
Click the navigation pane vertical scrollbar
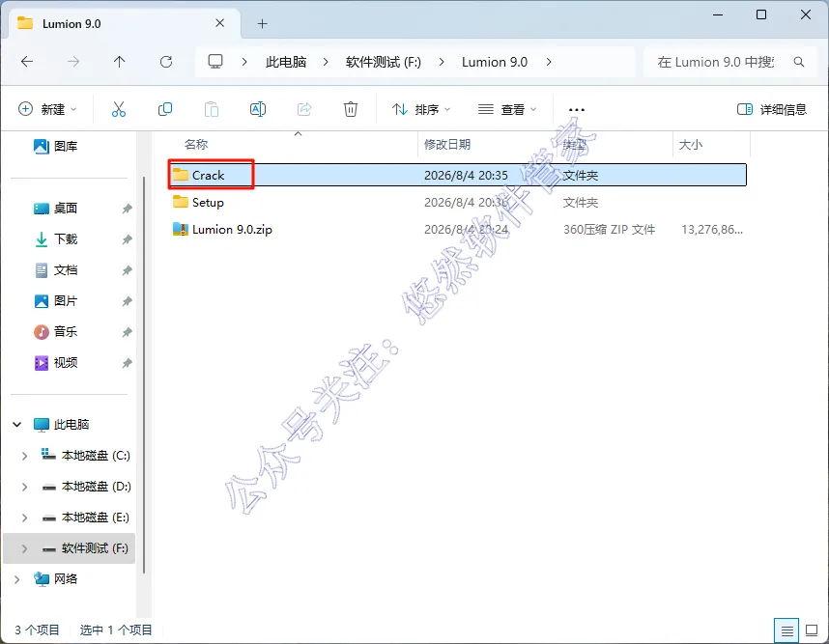pyautogui.click(x=144, y=375)
